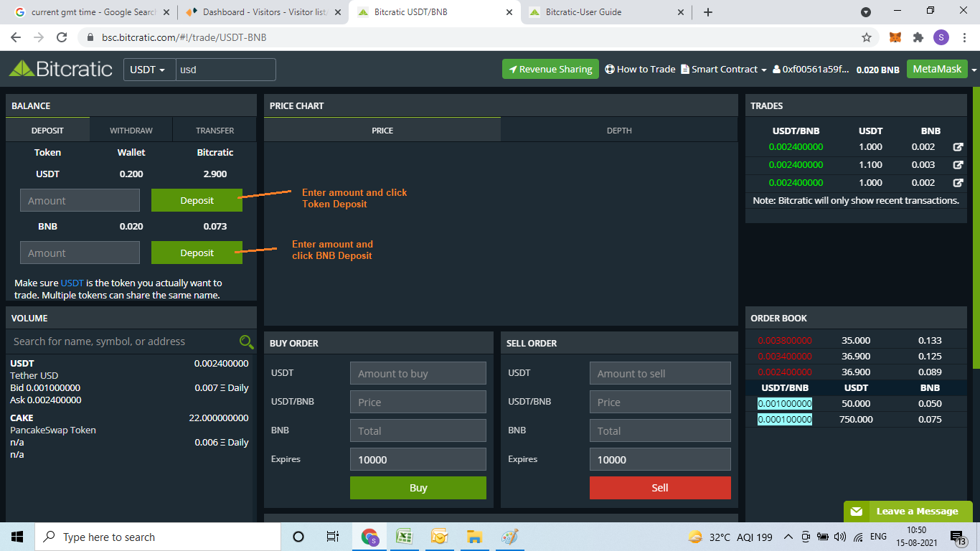Expand the USDT token dropdown
This screenshot has height=551, width=980.
[149, 70]
